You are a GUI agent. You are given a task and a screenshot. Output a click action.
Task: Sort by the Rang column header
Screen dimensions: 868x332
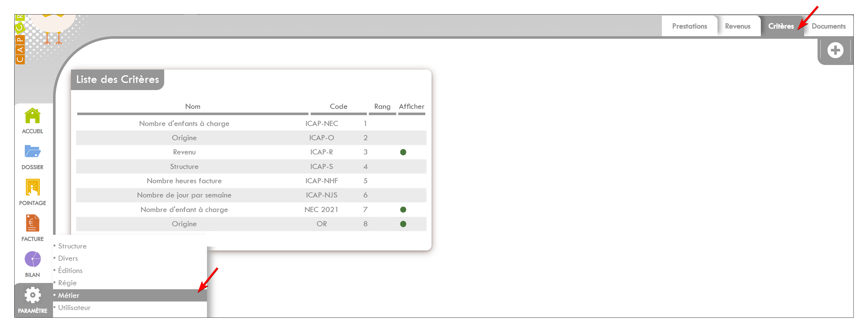tap(382, 106)
